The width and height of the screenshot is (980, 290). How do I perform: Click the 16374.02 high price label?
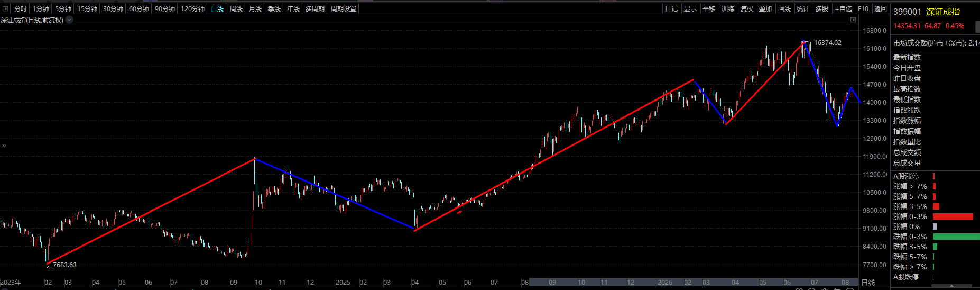[828, 43]
